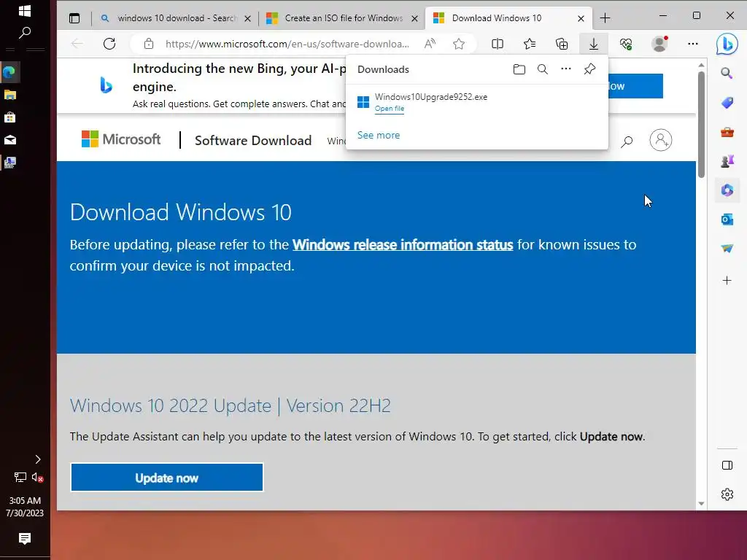Select the Windows10Upgrade9252.exe download entry
747x560 pixels.
[477, 102]
